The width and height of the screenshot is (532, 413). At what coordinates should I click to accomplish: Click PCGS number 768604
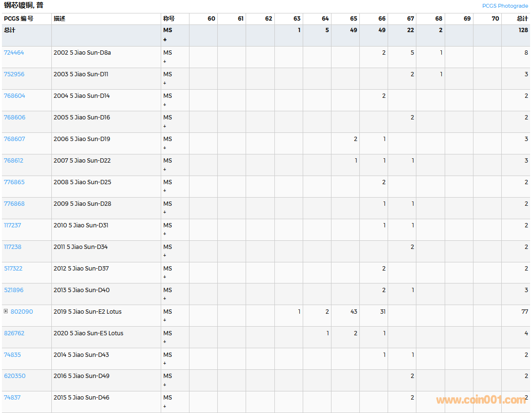[x=14, y=96]
